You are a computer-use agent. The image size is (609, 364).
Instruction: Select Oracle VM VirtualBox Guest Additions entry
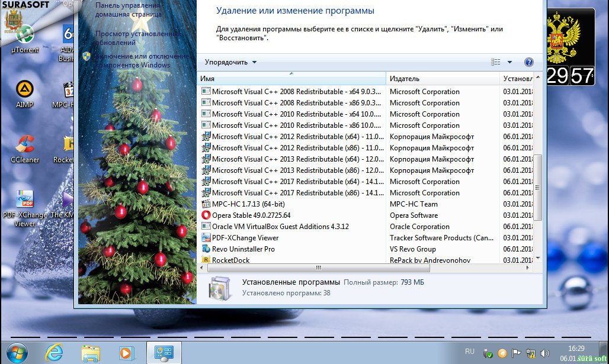365,226
